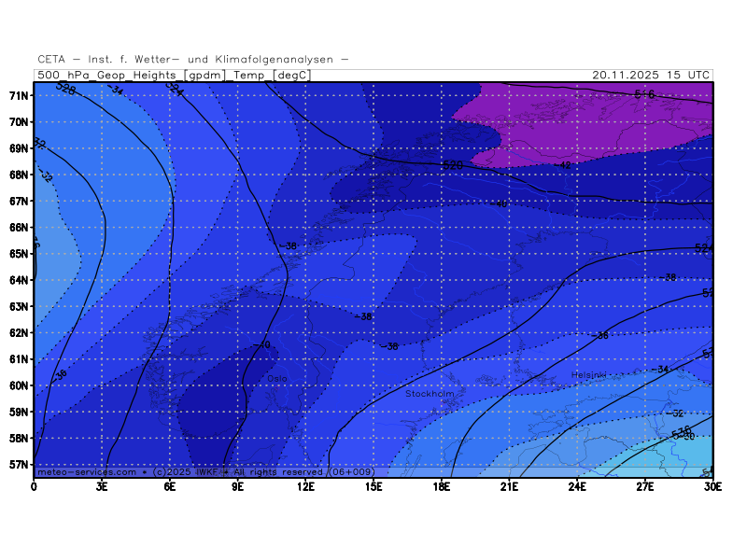Click the -40 contour label near Oslo
This screenshot has height=560, width=747.
(262, 345)
